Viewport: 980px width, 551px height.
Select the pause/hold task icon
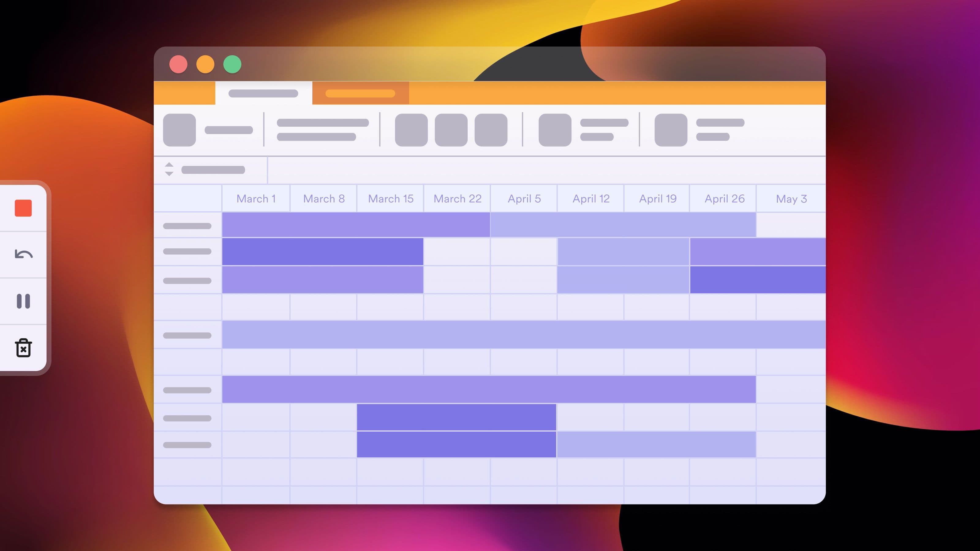[x=23, y=301]
